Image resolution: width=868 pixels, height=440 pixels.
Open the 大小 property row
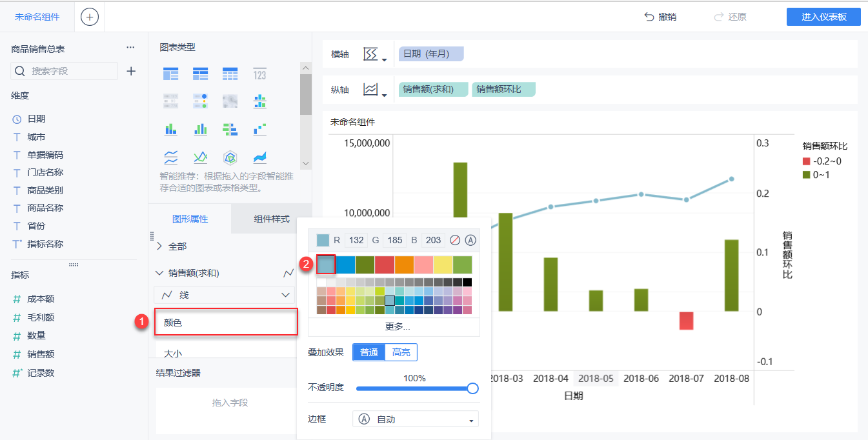(x=226, y=352)
